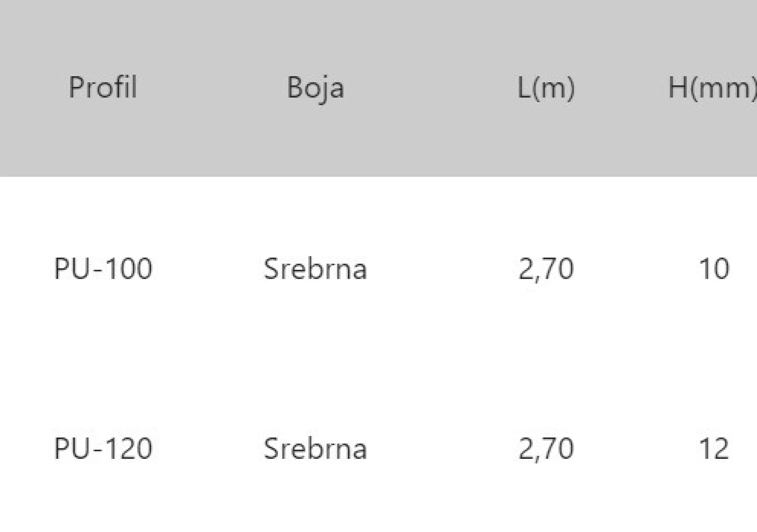Sort the table by the Boja heading
Image resolution: width=757 pixels, height=532 pixels.
(x=315, y=88)
